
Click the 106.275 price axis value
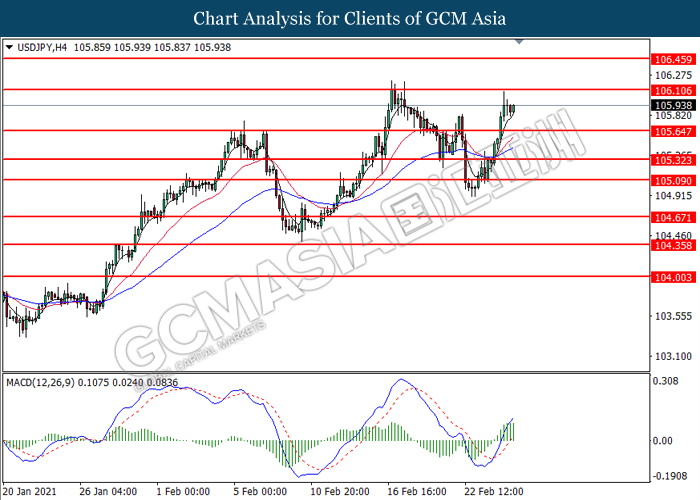pos(673,75)
